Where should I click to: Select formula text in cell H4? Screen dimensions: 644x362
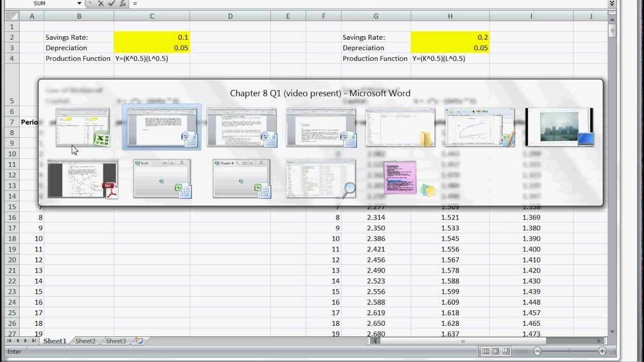pos(439,58)
